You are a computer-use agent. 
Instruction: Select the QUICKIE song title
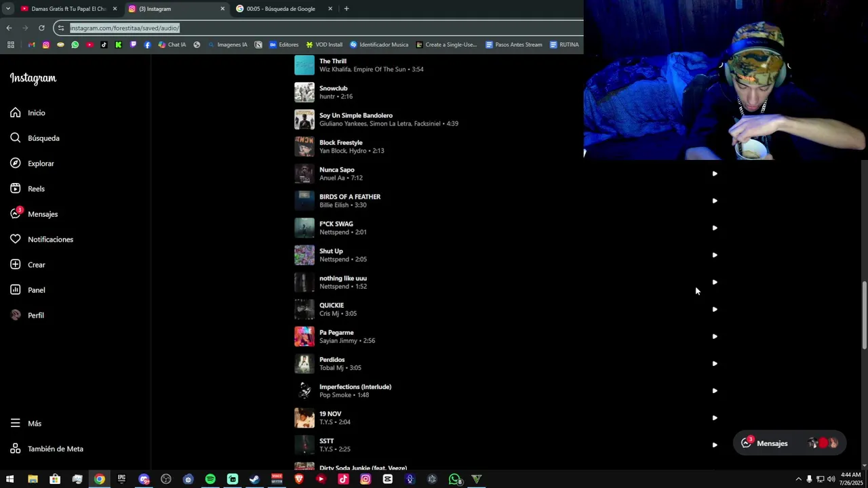tap(332, 305)
